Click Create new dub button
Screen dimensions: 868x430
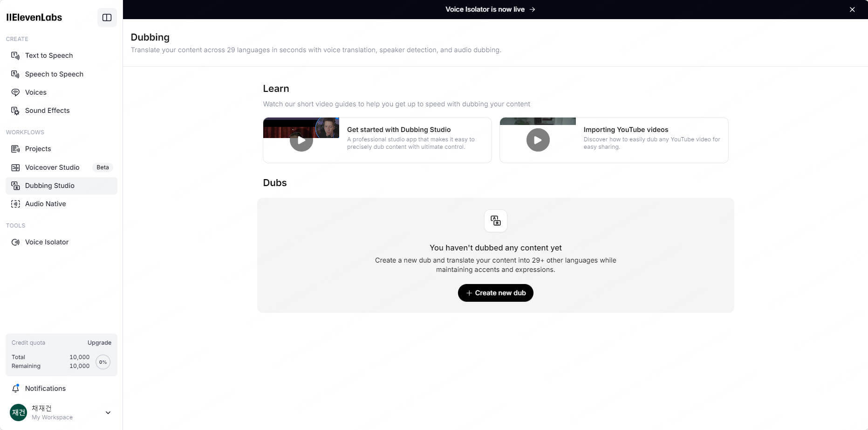click(x=496, y=293)
